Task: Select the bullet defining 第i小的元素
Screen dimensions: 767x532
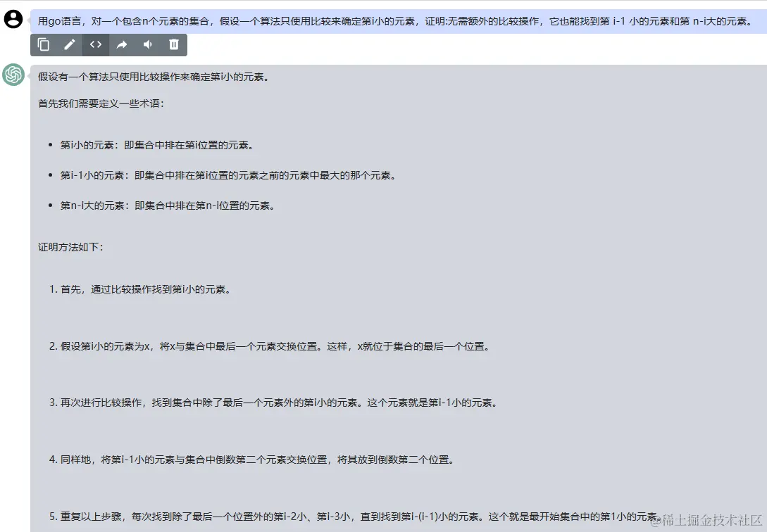Action: point(156,145)
